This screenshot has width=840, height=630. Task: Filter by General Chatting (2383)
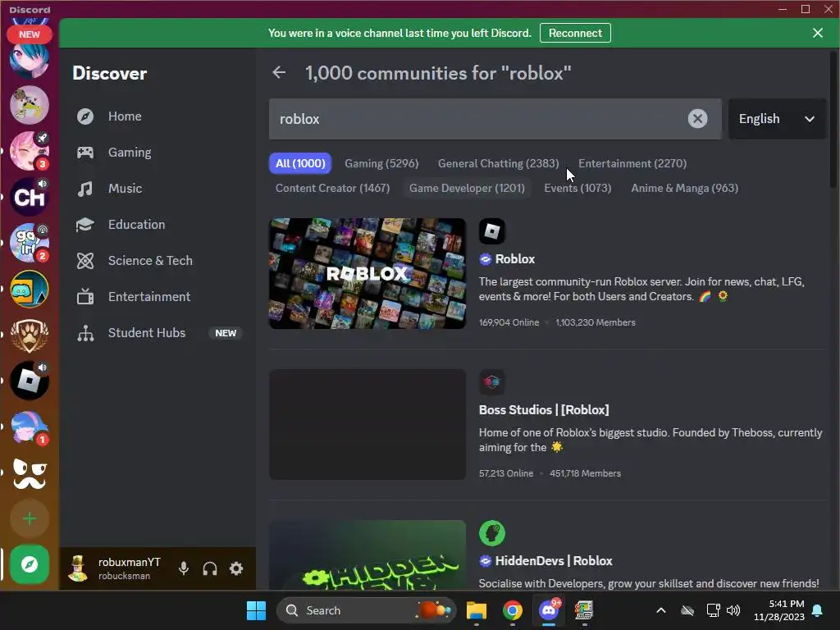tap(498, 163)
